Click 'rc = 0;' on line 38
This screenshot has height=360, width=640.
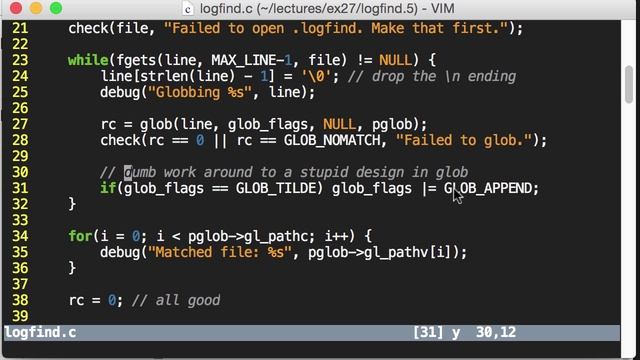click(x=96, y=300)
